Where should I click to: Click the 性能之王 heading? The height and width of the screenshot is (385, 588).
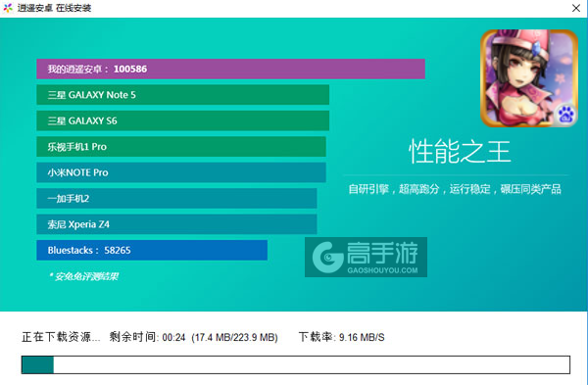pyautogui.click(x=460, y=152)
